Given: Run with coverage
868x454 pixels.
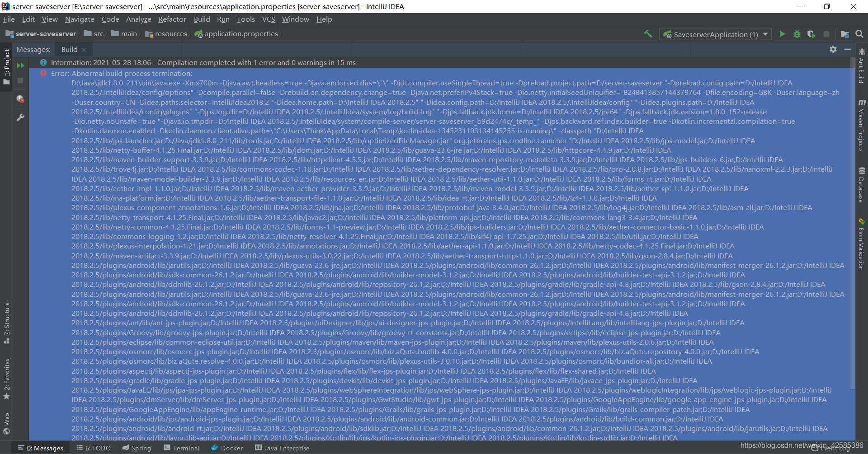Looking at the screenshot, I should [x=812, y=34].
